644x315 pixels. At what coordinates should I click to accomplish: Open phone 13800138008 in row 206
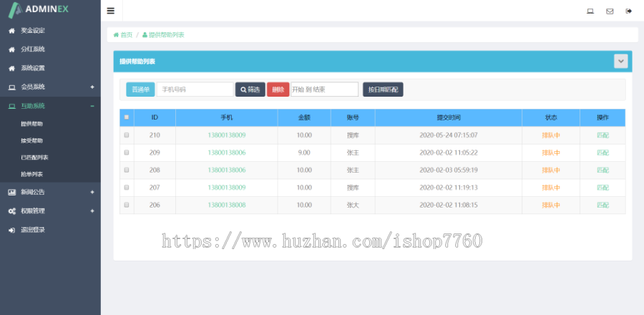pyautogui.click(x=227, y=205)
